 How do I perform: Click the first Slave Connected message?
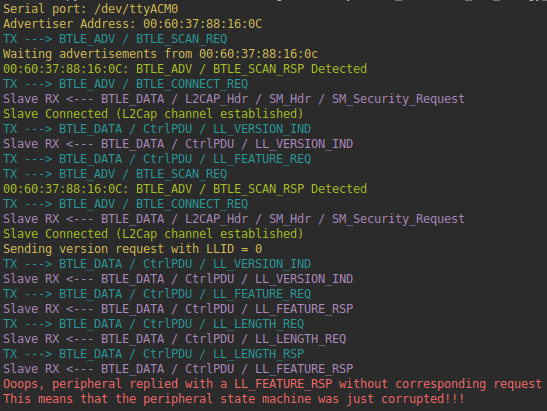(x=153, y=114)
